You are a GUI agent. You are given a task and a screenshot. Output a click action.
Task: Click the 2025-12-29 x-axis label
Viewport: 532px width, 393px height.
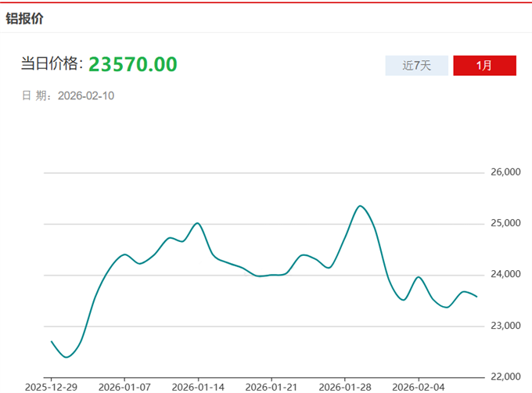pyautogui.click(x=51, y=387)
